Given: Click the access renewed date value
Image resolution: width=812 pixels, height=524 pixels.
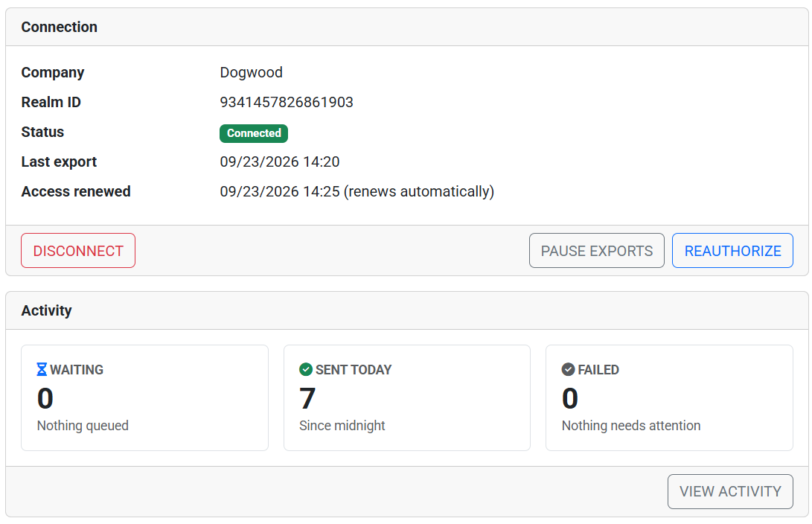Looking at the screenshot, I should pos(357,191).
